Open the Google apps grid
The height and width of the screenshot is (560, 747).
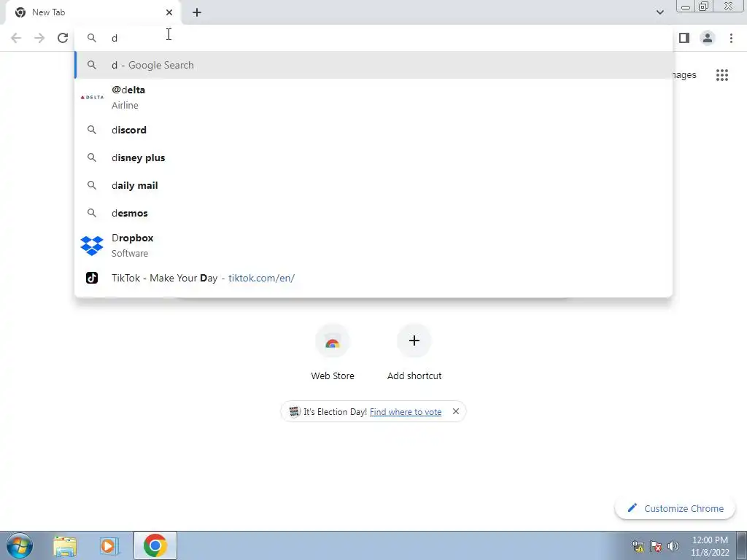(x=722, y=75)
